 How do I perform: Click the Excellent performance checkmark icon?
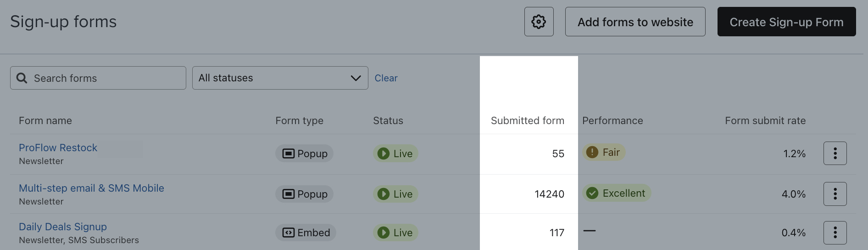pyautogui.click(x=592, y=193)
